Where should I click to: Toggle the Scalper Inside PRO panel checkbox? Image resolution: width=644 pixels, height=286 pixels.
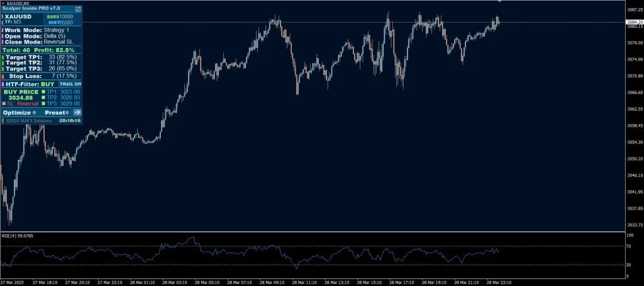click(x=78, y=9)
